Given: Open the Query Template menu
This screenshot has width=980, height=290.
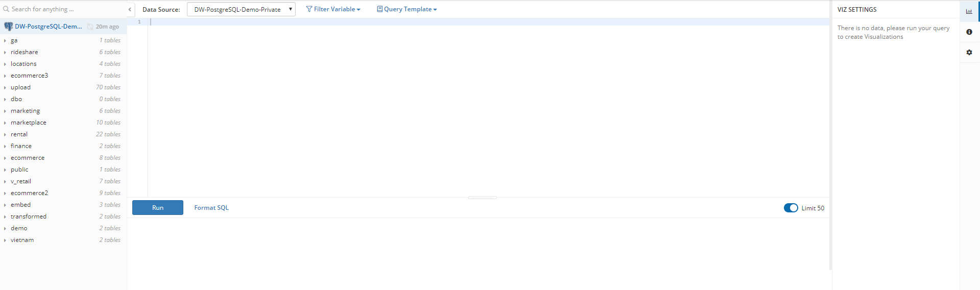Looking at the screenshot, I should (x=407, y=9).
